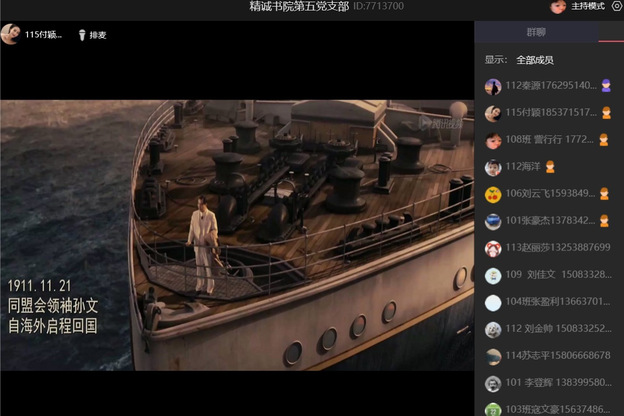Click cherry avatar of 106刘云飞
This screenshot has height=416, width=624.
(x=493, y=195)
